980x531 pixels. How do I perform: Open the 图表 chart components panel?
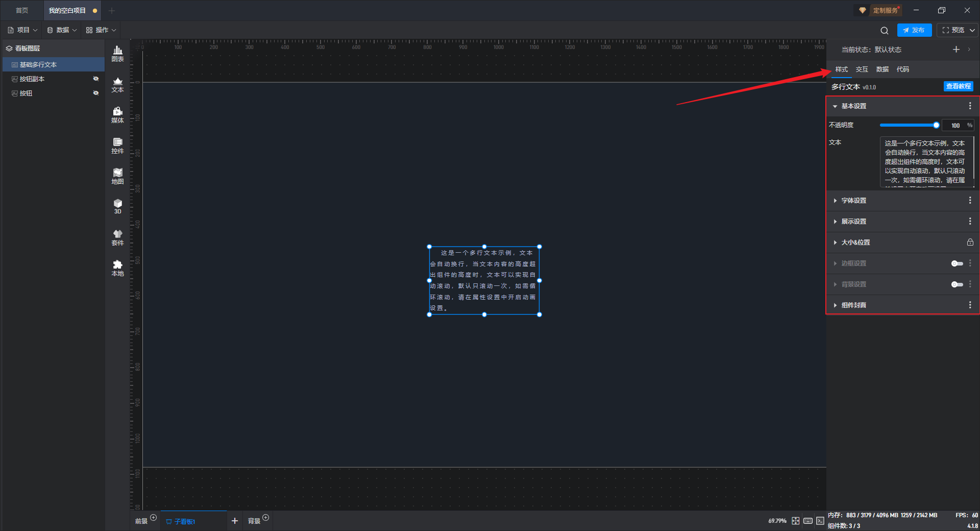click(117, 54)
